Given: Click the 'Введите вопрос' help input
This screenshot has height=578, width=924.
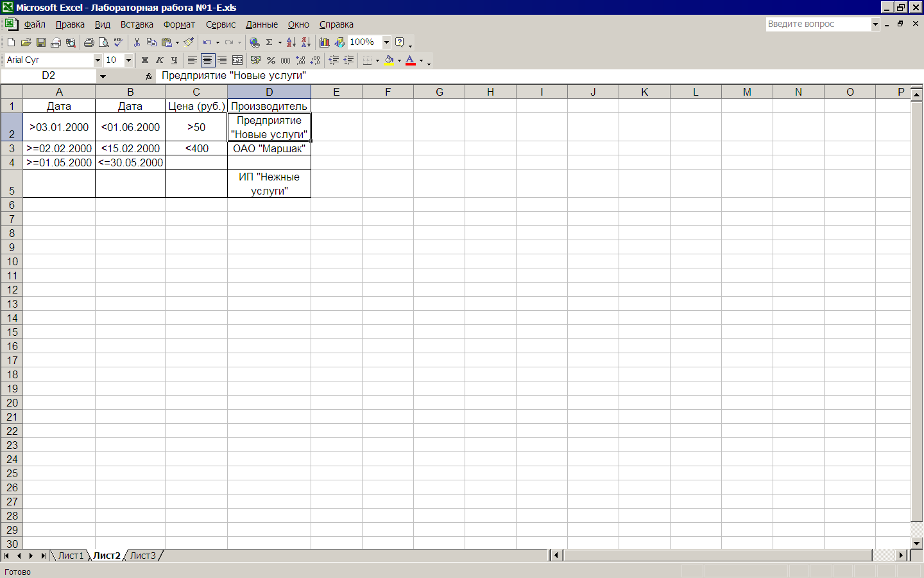Looking at the screenshot, I should 818,24.
